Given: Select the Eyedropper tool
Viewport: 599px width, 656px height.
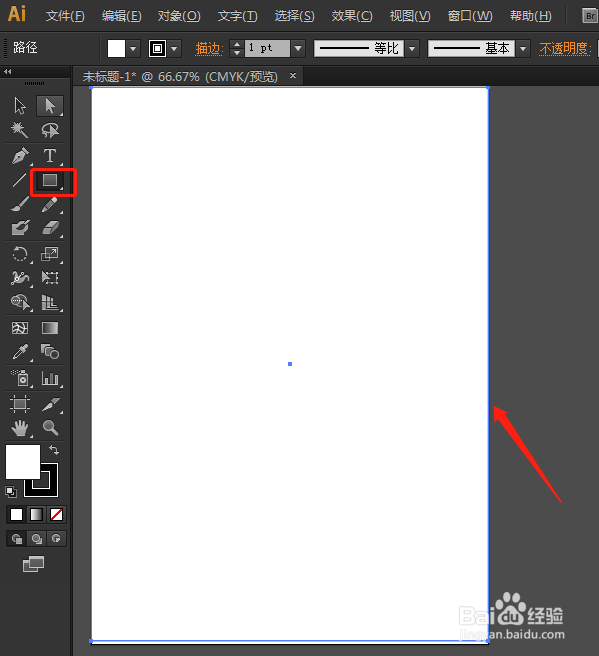Looking at the screenshot, I should point(20,352).
